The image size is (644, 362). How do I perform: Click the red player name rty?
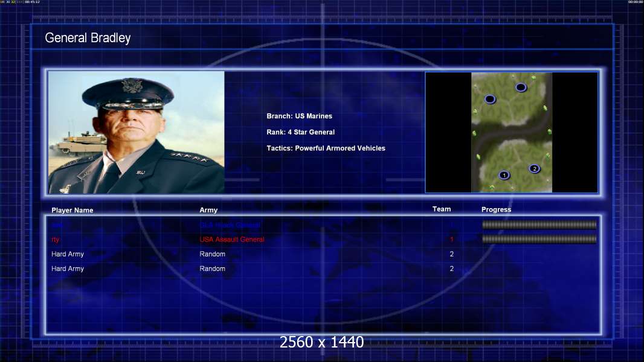tap(56, 240)
